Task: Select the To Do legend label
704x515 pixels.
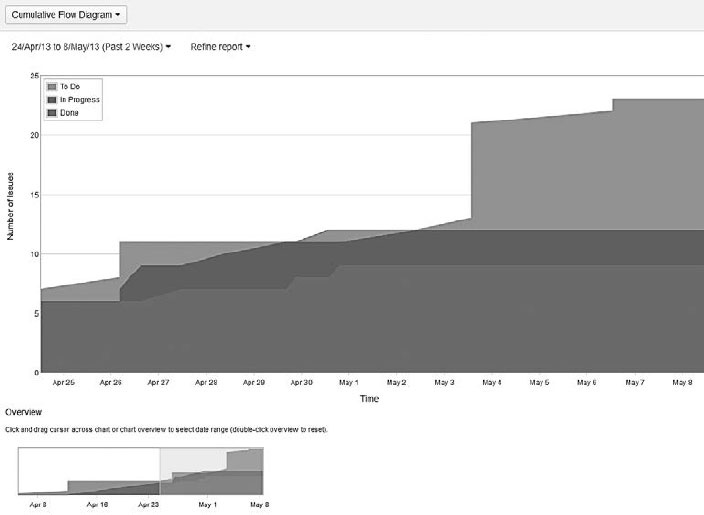Action: click(x=69, y=87)
